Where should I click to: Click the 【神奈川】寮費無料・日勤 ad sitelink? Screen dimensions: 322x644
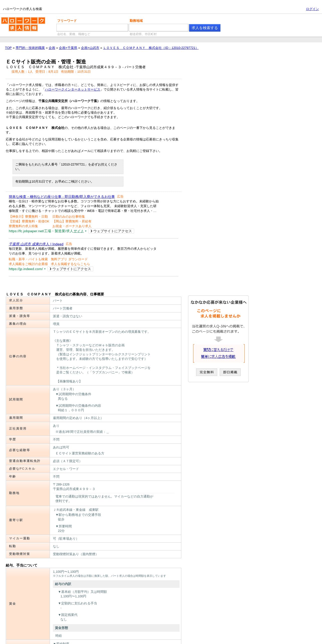coord(28,217)
